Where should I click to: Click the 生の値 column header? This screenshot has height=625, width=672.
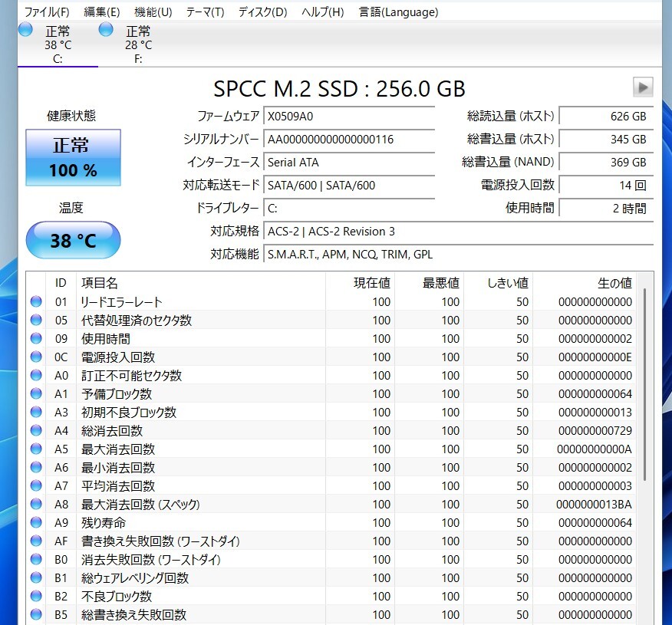[x=585, y=283]
